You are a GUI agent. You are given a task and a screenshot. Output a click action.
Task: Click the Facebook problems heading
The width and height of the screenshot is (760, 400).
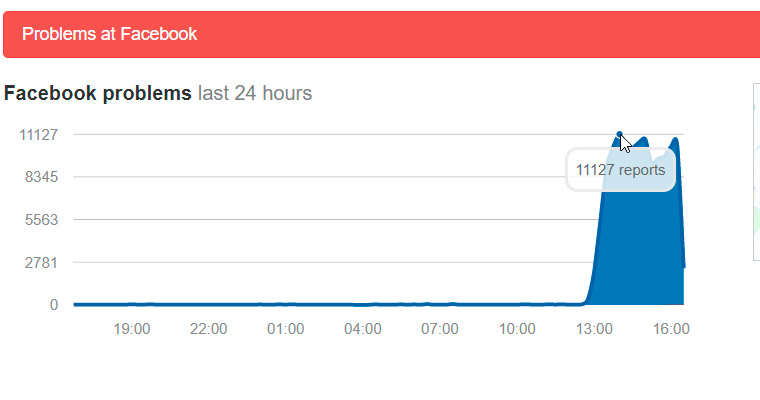click(98, 94)
